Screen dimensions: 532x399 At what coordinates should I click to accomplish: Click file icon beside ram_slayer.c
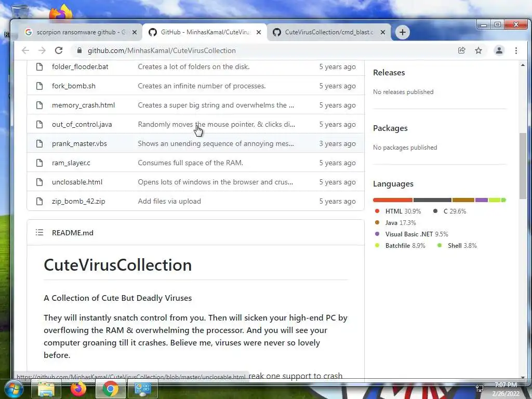pos(39,163)
